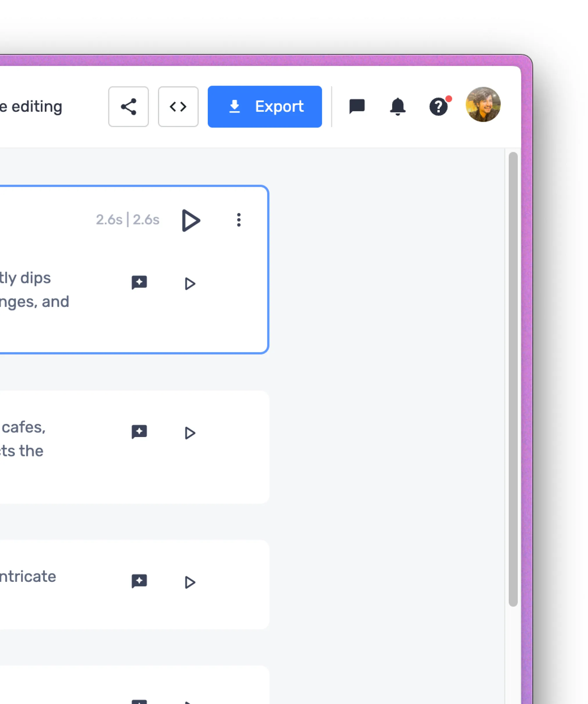The height and width of the screenshot is (704, 588).
Task: Open the help question mark icon
Action: tap(439, 106)
